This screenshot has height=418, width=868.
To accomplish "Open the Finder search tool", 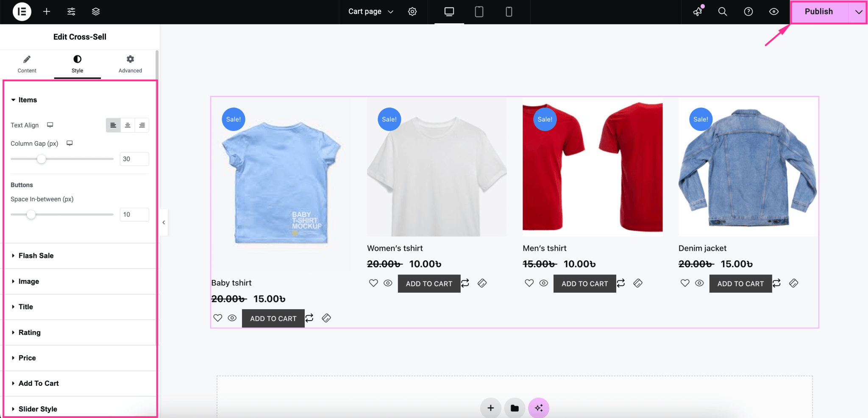I will pyautogui.click(x=723, y=11).
